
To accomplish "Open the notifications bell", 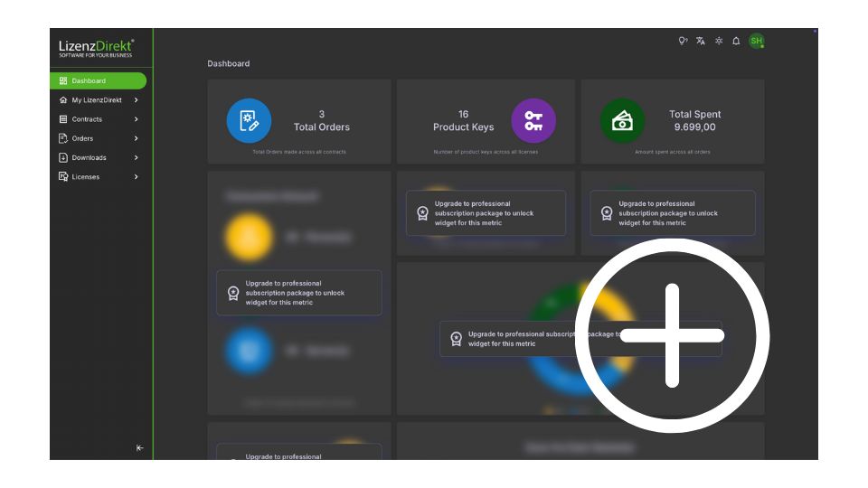I will (736, 41).
